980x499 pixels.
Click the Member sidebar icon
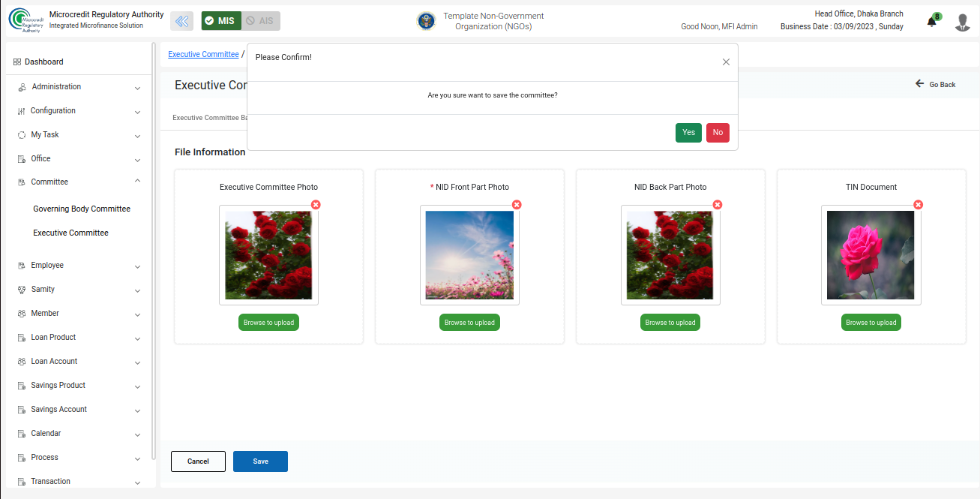(22, 314)
